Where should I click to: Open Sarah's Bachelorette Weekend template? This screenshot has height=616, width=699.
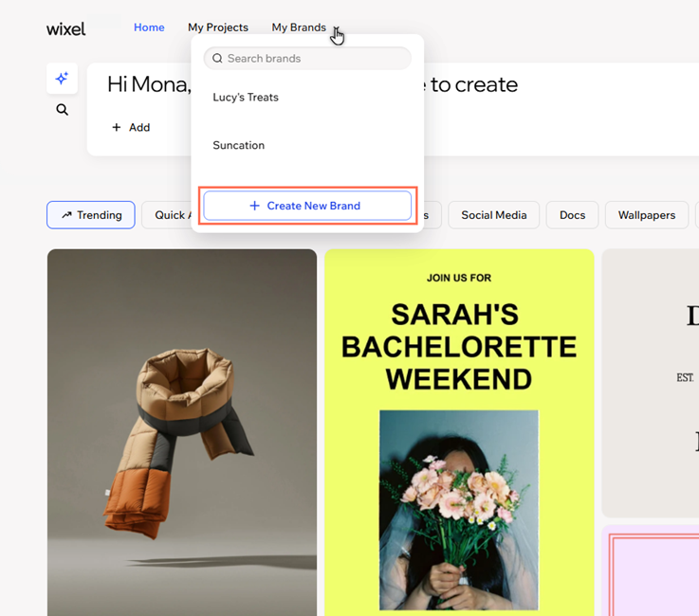tap(459, 432)
